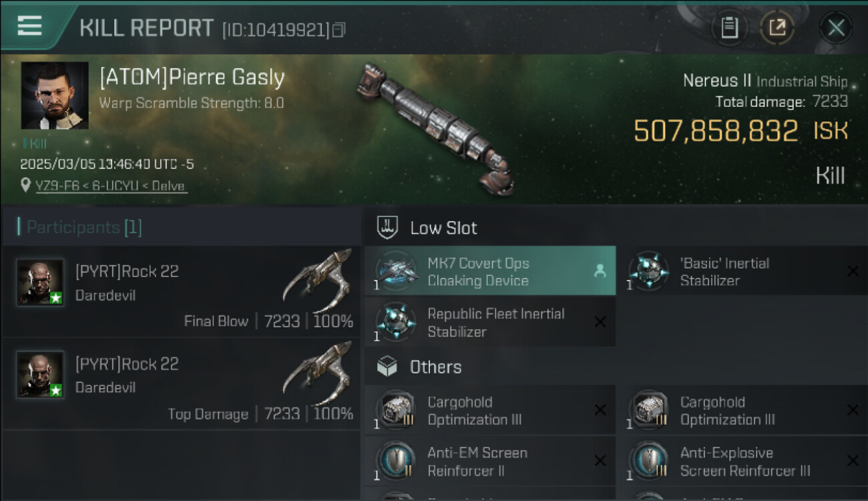Copy the kill report ID
This screenshot has height=501, width=868.
click(339, 30)
